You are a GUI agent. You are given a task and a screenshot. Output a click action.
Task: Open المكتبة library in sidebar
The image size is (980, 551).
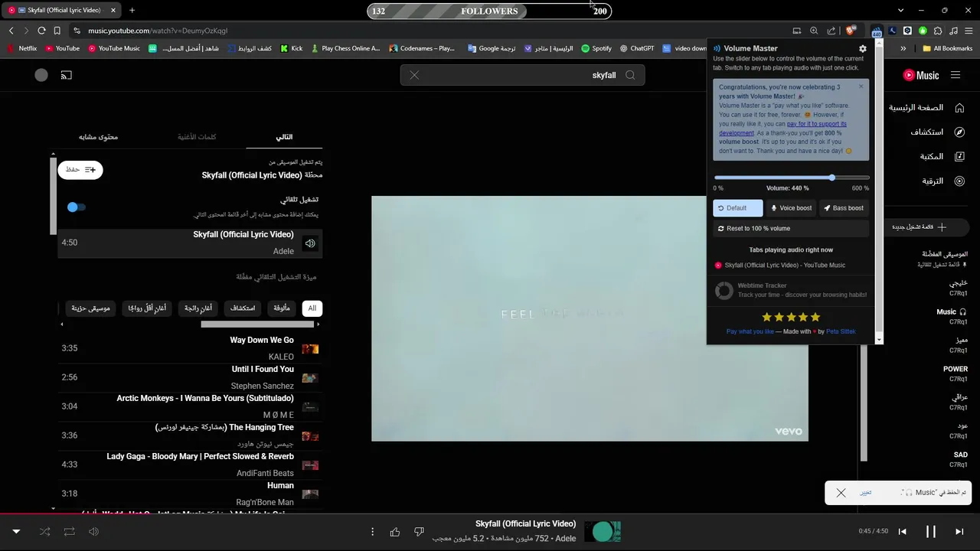click(x=942, y=157)
